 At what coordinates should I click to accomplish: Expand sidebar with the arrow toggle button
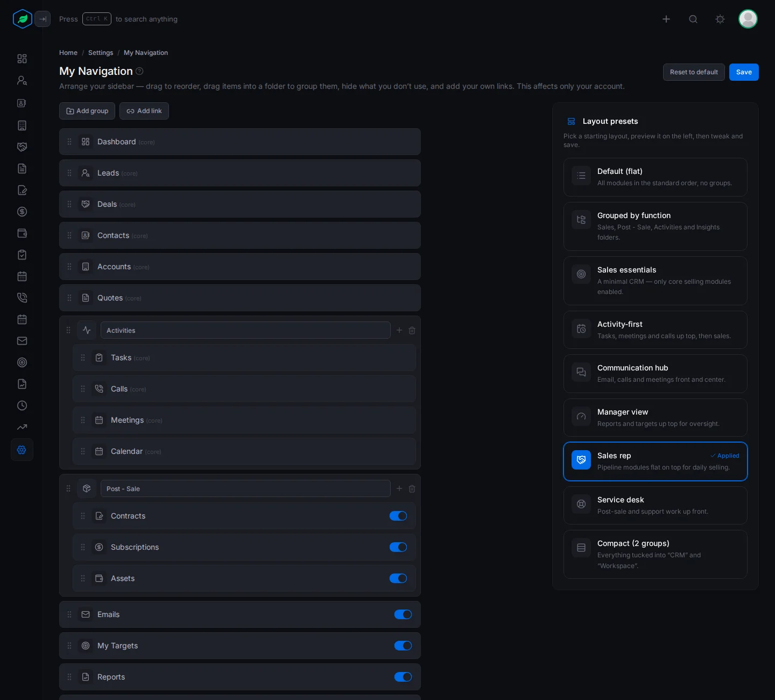pos(43,19)
